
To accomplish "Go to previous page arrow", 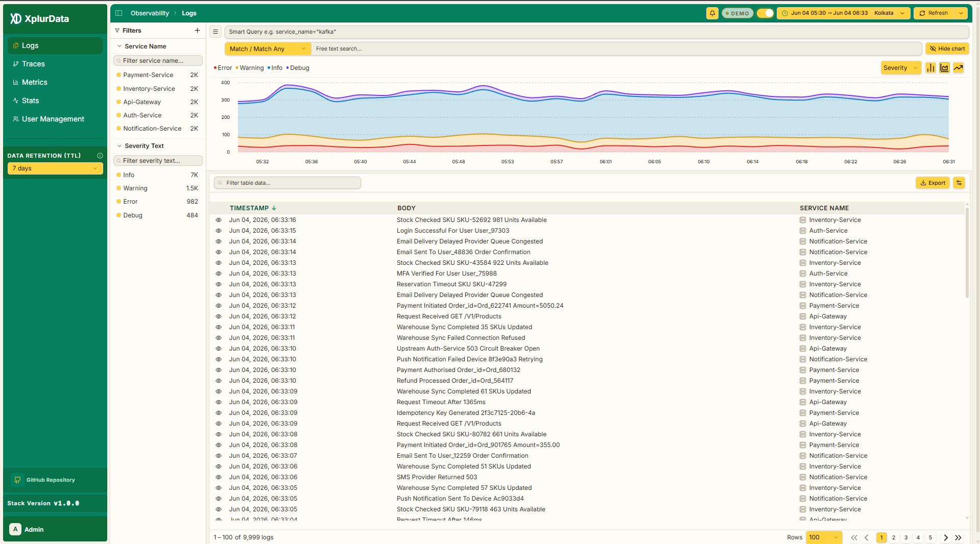I will click(x=866, y=537).
